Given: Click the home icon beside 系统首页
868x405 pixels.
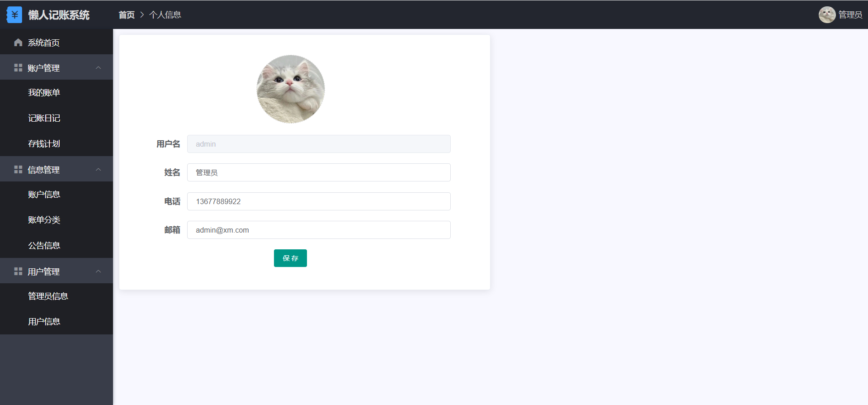Looking at the screenshot, I should (x=18, y=43).
